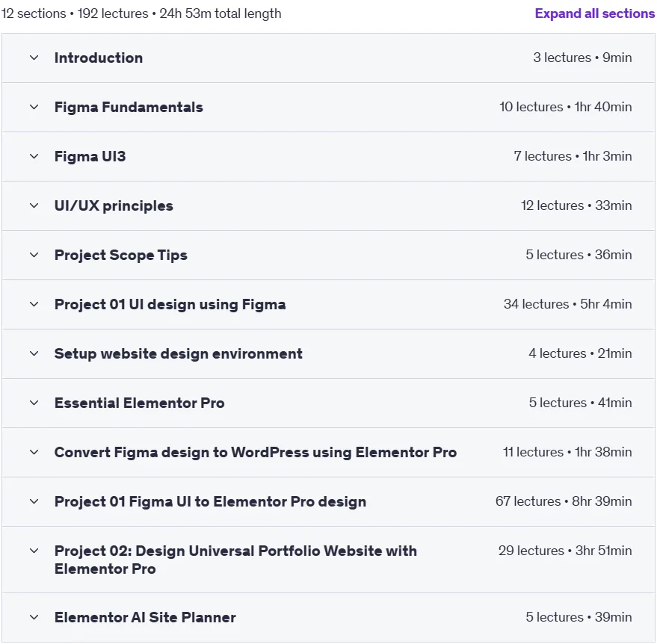Click the 67 lectures 8hr 39min label

pyautogui.click(x=564, y=501)
